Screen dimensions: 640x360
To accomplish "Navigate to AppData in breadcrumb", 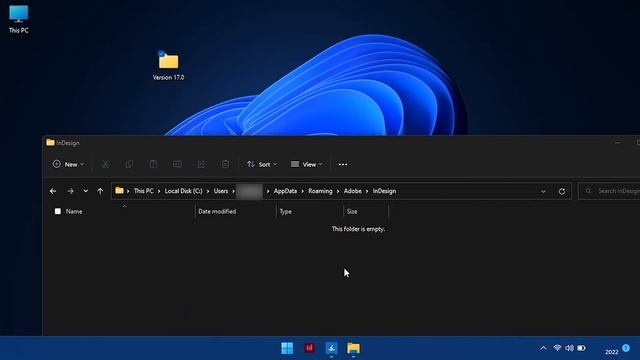I will point(285,191).
